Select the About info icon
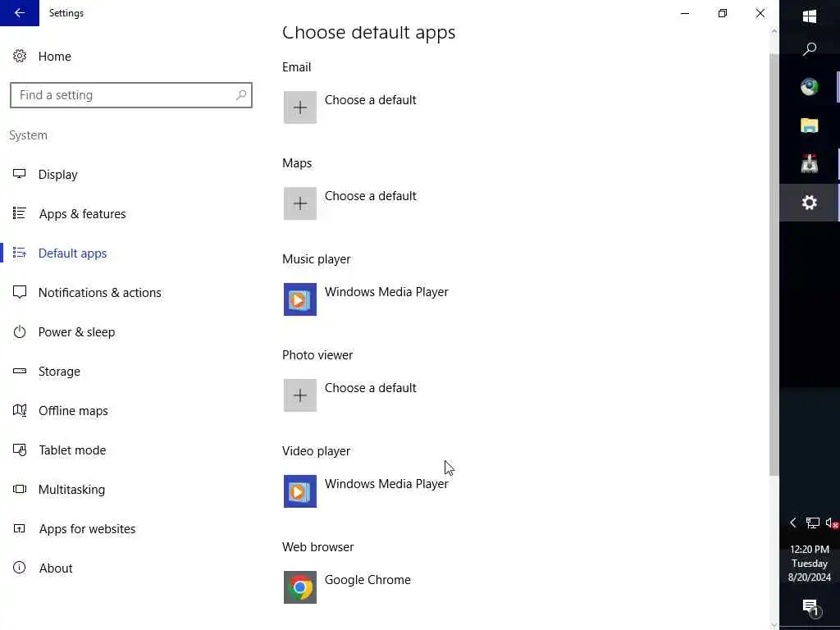This screenshot has height=630, width=840. pyautogui.click(x=20, y=568)
